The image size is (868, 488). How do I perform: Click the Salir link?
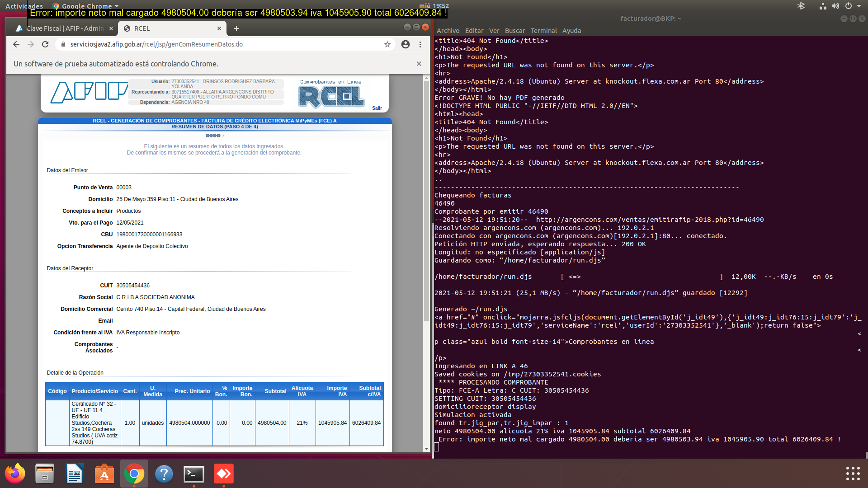pyautogui.click(x=377, y=108)
